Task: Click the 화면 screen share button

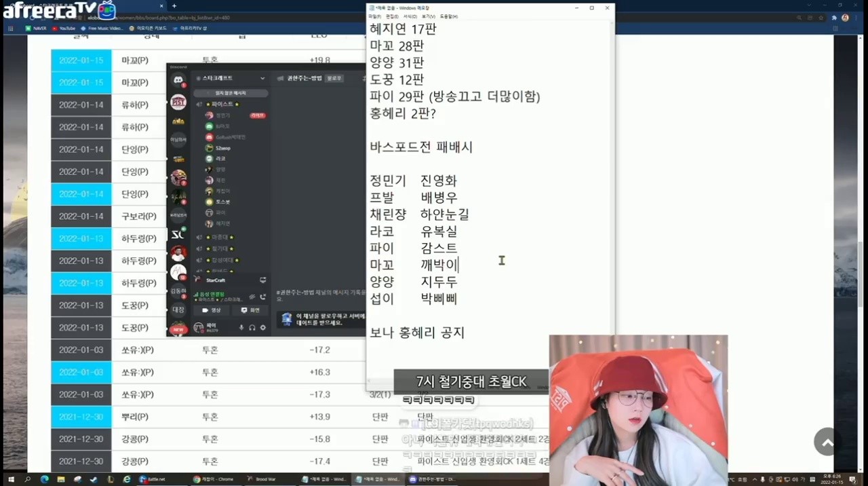Action: click(x=250, y=310)
